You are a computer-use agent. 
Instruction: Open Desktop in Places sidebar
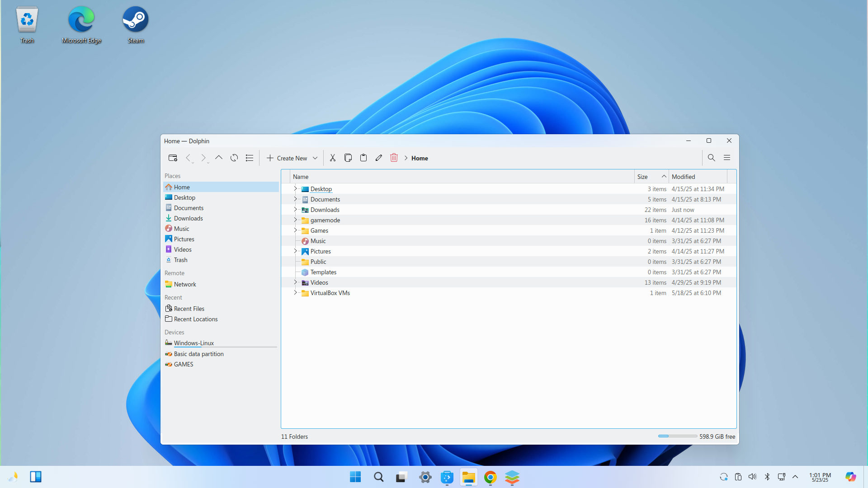point(221,197)
